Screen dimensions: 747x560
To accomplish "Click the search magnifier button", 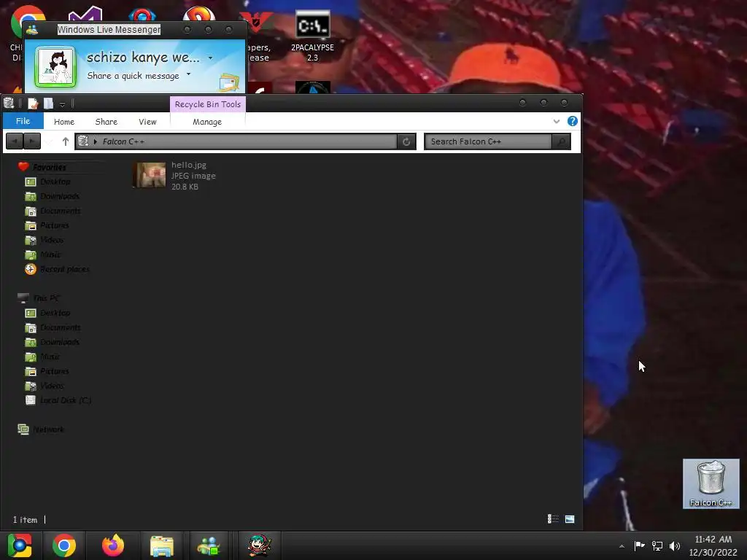I will coord(561,141).
